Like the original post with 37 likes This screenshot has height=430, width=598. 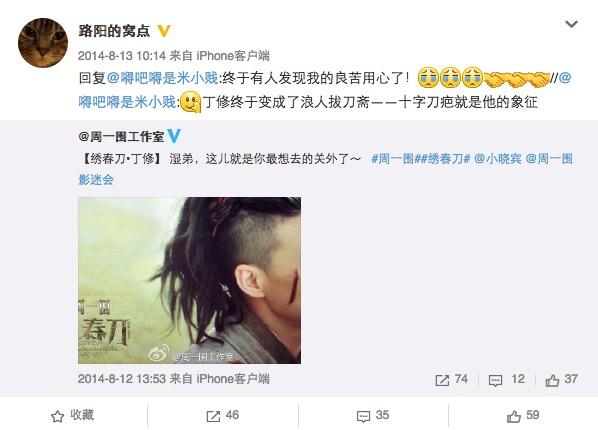(x=561, y=379)
